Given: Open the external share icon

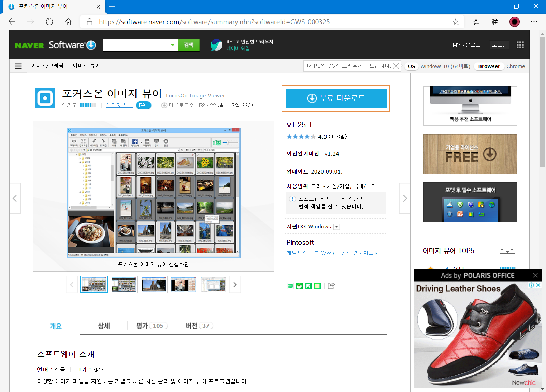Looking at the screenshot, I should click(331, 286).
